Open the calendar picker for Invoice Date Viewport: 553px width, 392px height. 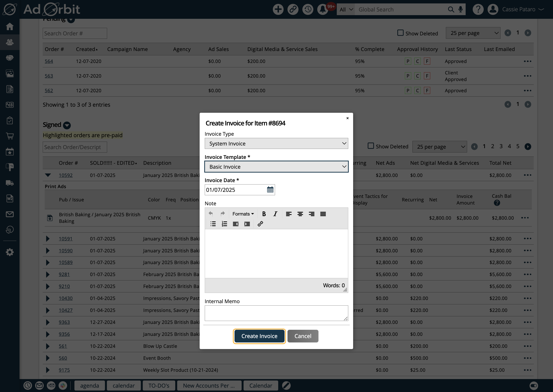pyautogui.click(x=270, y=190)
